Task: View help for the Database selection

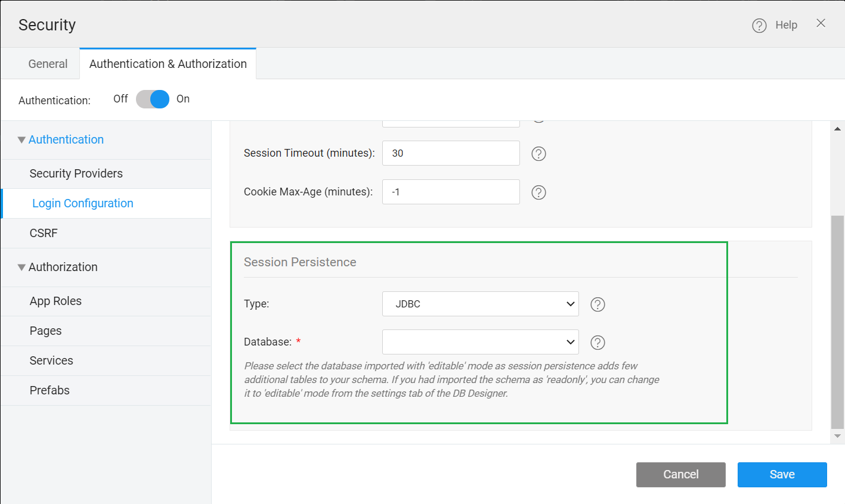Action: click(x=598, y=342)
